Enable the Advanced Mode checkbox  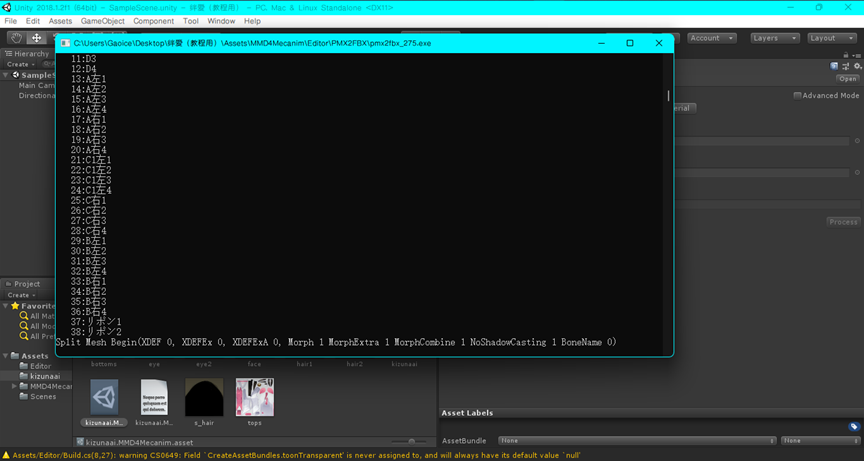797,96
